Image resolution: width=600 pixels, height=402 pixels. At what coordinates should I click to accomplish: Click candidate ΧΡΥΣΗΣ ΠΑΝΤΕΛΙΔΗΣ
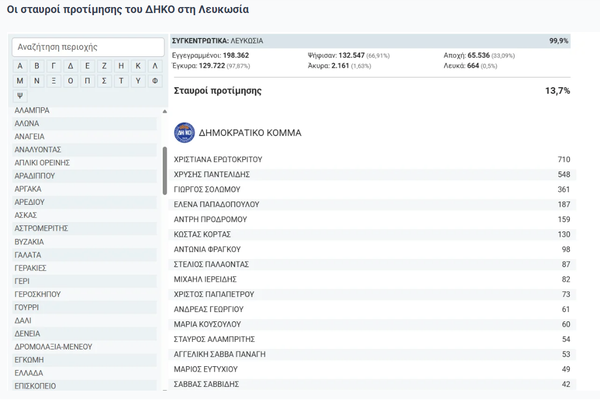pos(372,174)
